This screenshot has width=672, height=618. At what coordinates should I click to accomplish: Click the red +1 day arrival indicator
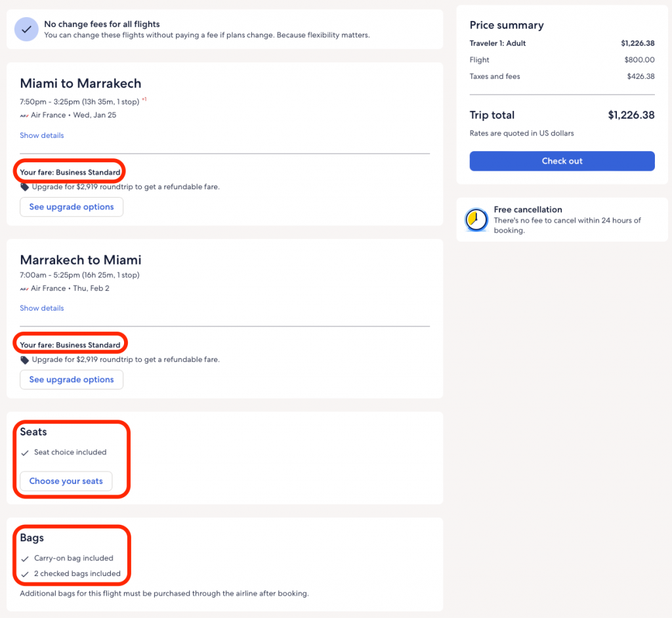(144, 100)
